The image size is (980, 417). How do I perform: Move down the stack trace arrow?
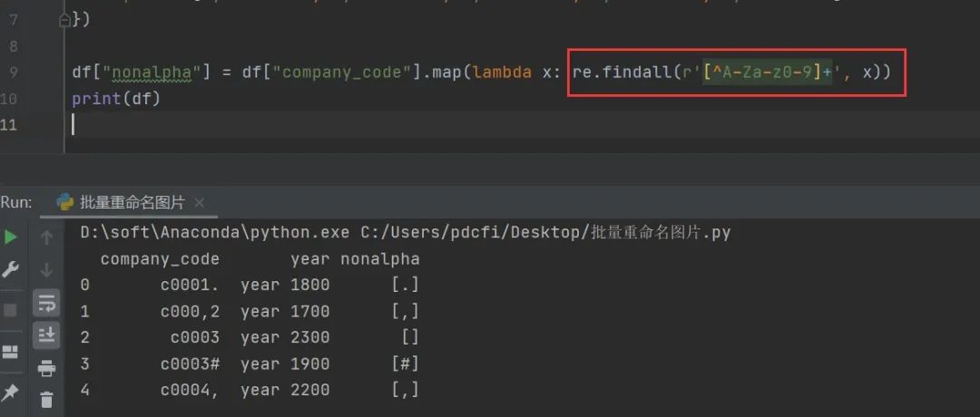47,270
